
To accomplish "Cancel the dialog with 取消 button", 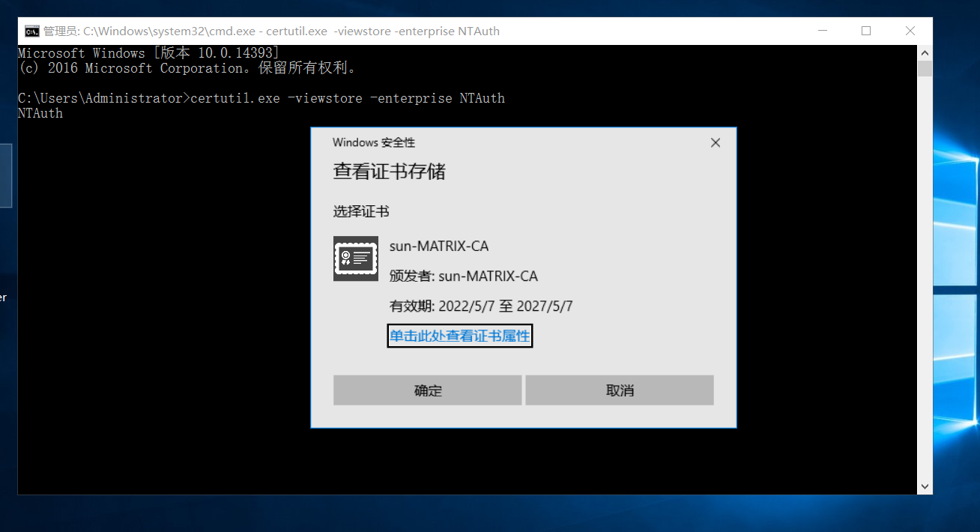I will [x=620, y=390].
